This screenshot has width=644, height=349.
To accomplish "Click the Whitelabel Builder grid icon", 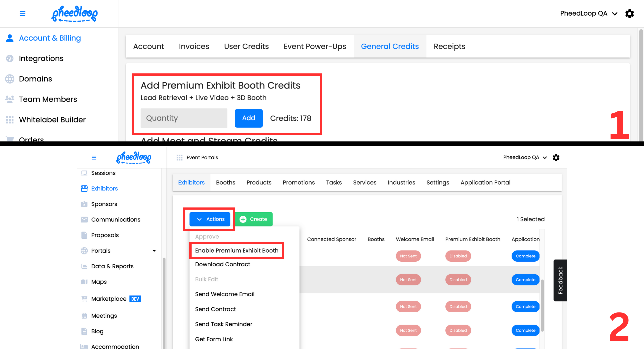I will pyautogui.click(x=10, y=120).
